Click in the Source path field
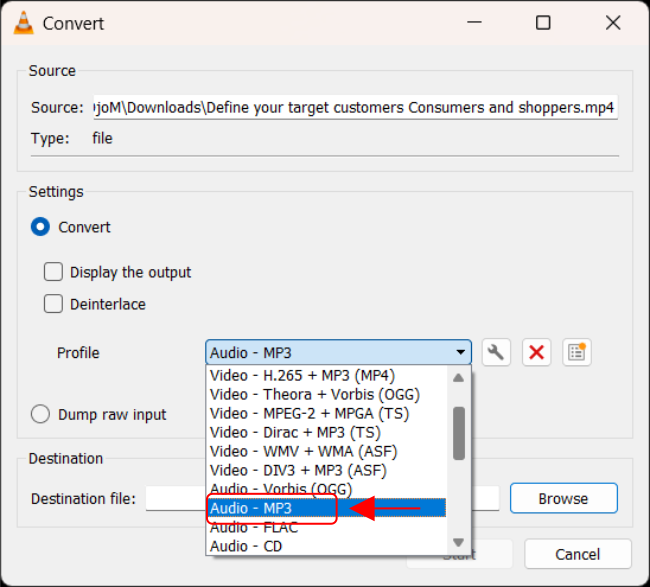The width and height of the screenshot is (650, 587). click(x=355, y=107)
